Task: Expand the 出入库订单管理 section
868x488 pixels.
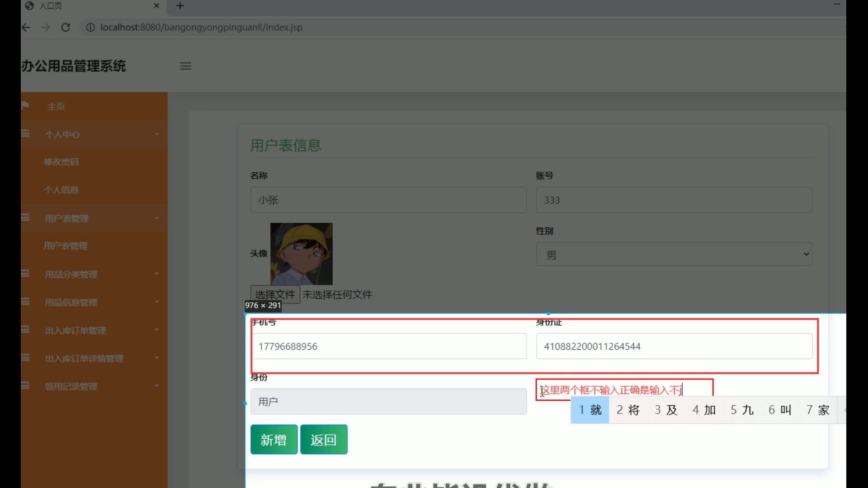Action: coord(94,330)
